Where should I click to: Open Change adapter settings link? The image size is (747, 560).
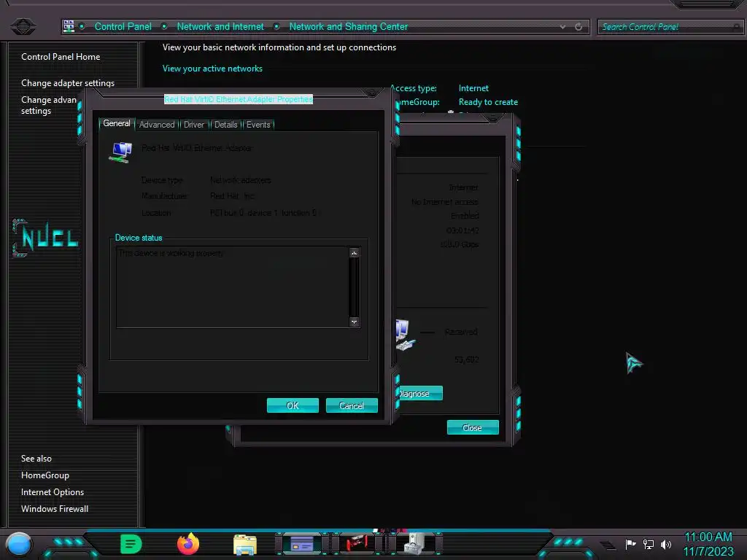pos(68,83)
